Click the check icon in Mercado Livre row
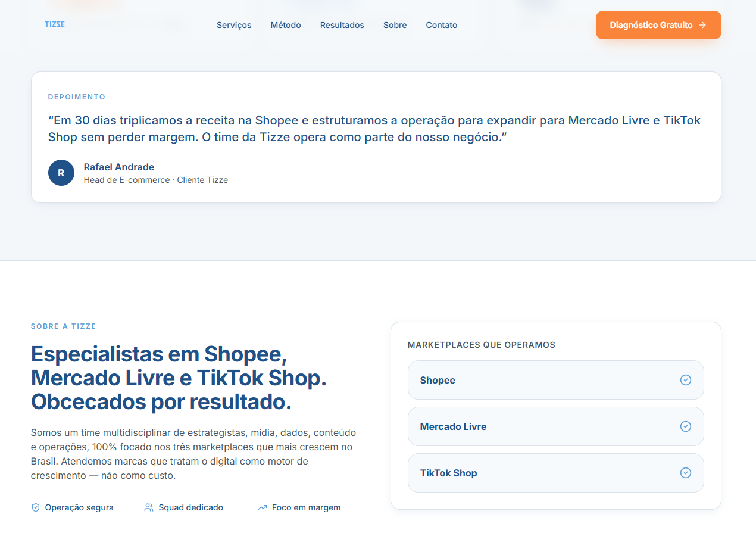Image resolution: width=756 pixels, height=533 pixels. [686, 426]
